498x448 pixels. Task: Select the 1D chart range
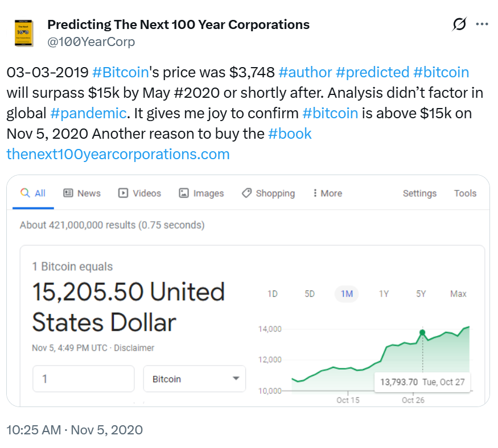click(x=273, y=294)
